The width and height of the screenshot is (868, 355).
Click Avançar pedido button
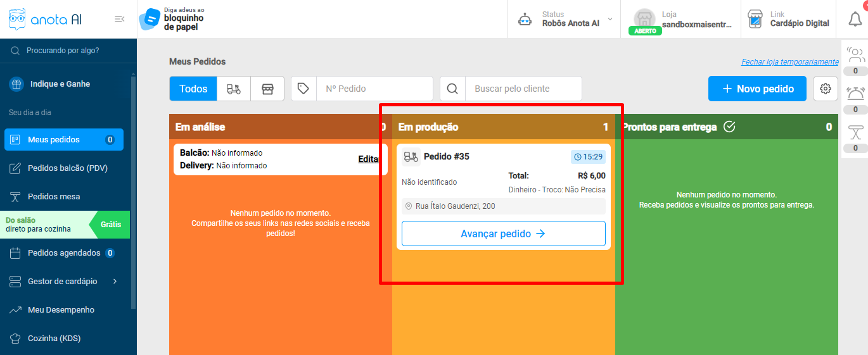click(x=504, y=234)
